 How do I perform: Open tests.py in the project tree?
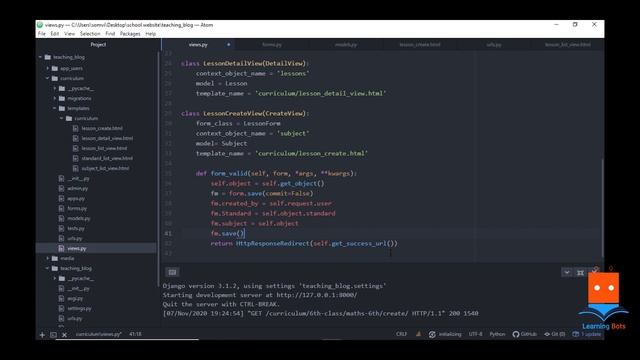76,228
